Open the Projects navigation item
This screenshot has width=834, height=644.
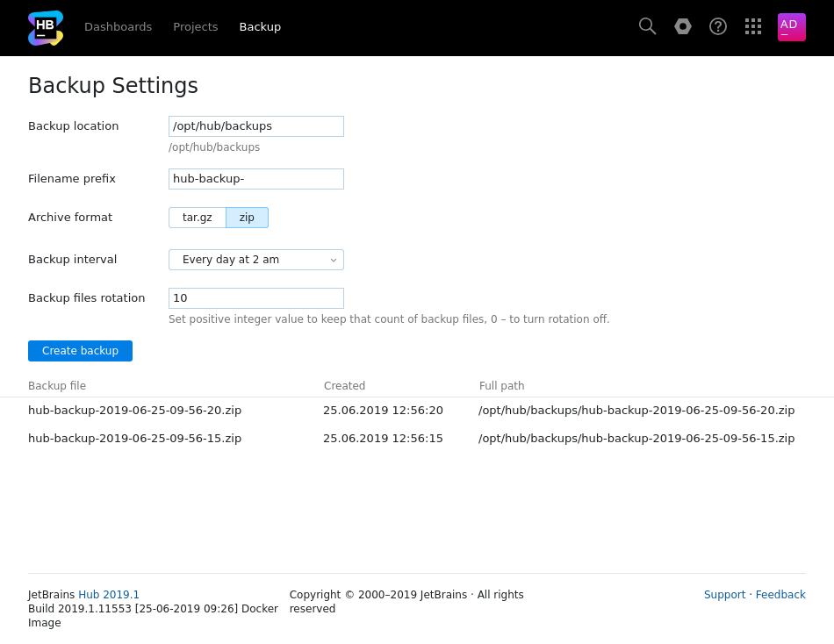pyautogui.click(x=195, y=27)
